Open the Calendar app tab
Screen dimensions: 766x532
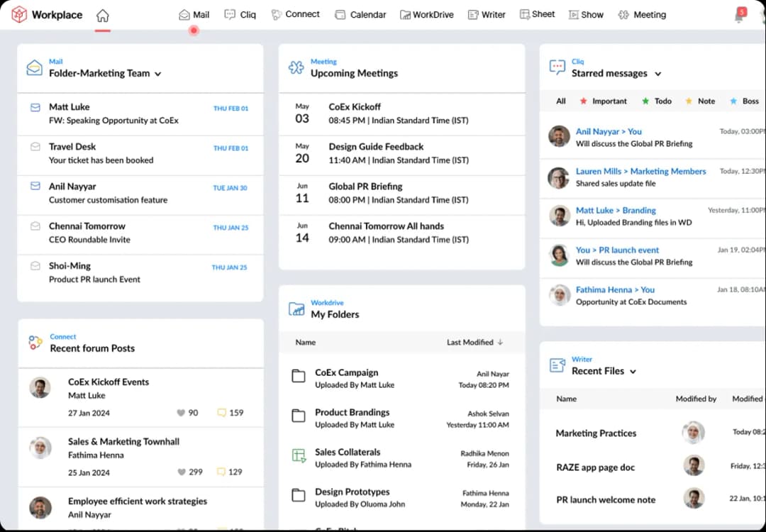360,15
